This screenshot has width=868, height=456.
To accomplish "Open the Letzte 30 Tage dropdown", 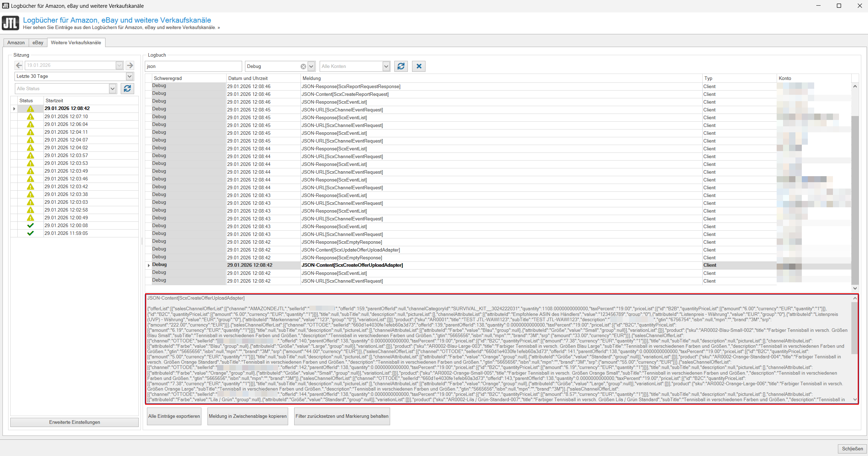I will click(130, 76).
